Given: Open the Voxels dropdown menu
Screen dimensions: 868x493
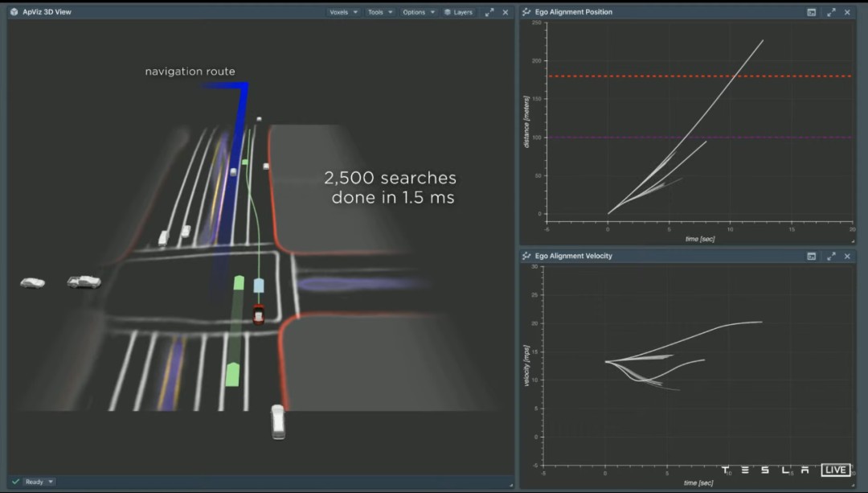Looking at the screenshot, I should tap(343, 12).
